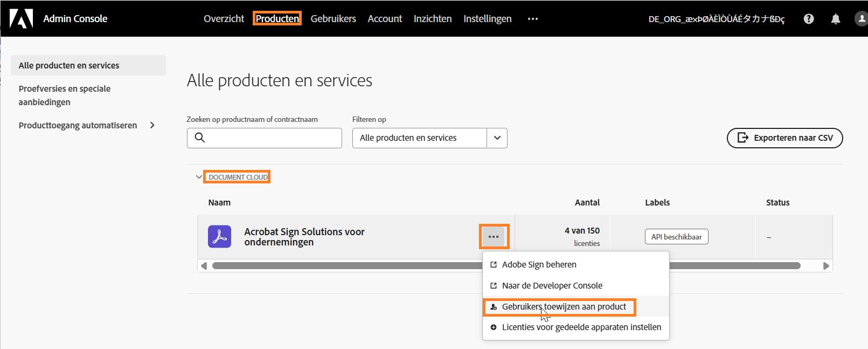Open the Filteren op dropdown arrow
Screen dimensions: 868x349
tap(497, 138)
